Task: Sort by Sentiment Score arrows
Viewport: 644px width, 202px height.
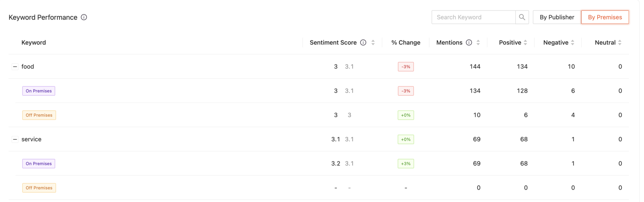Action: pyautogui.click(x=373, y=43)
